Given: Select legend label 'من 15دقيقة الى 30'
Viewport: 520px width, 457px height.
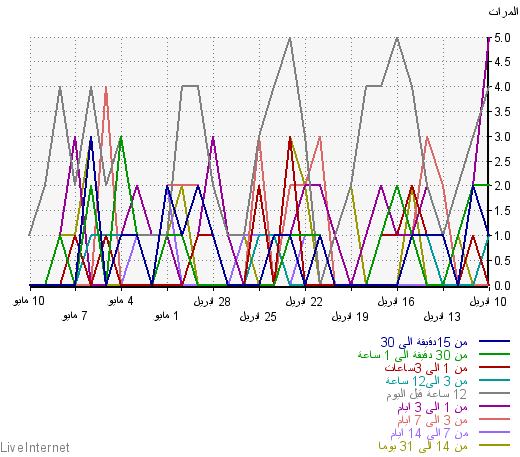Looking at the screenshot, I should [424, 342].
